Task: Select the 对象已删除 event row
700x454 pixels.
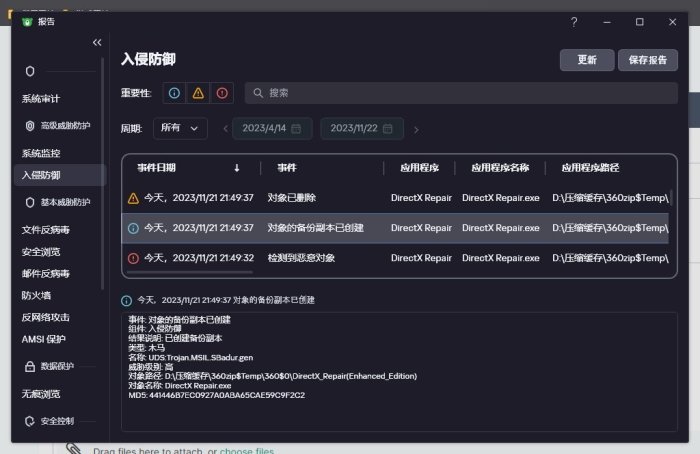Action: coord(396,198)
